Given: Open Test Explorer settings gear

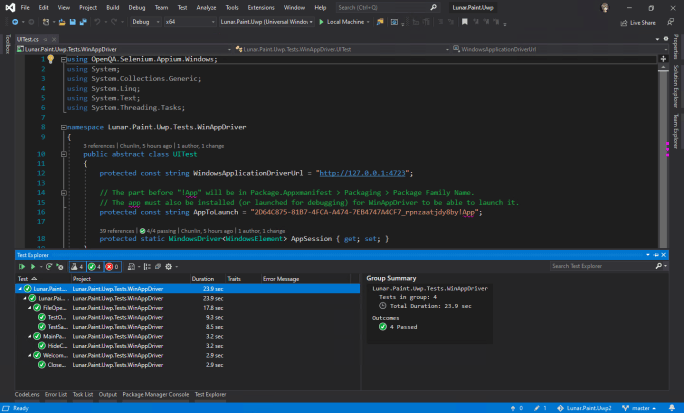Looking at the screenshot, I should pos(169,266).
